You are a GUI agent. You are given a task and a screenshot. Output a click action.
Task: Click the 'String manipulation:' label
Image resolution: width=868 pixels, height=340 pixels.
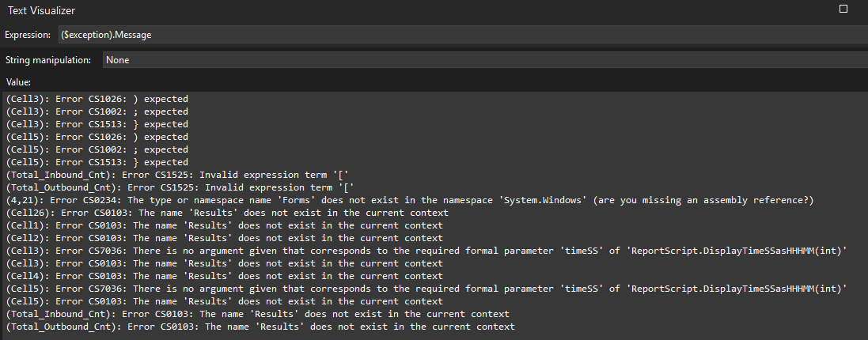pos(48,60)
